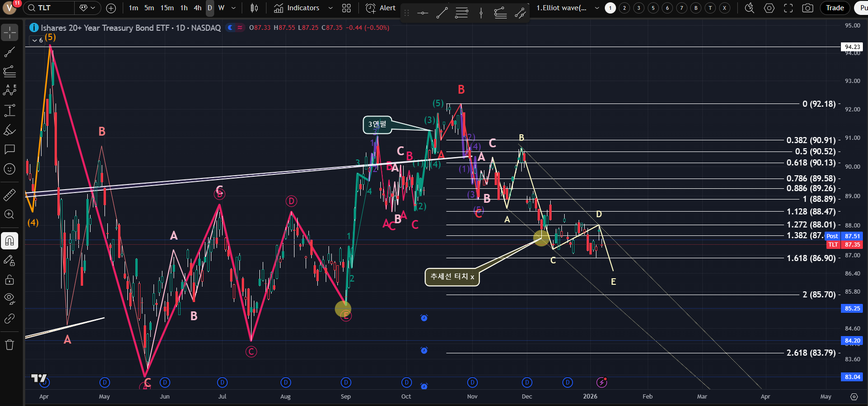868x406 pixels.
Task: Click the TLT symbol search field
Action: 49,8
